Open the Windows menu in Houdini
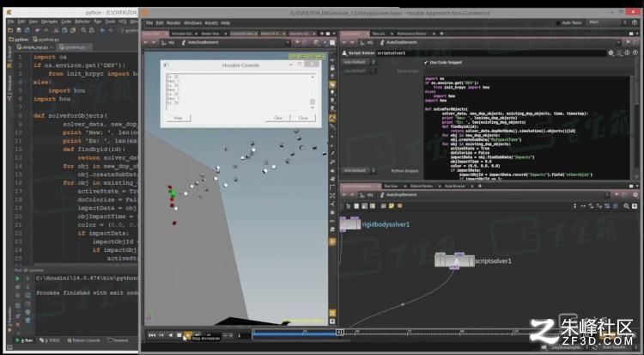The image size is (644, 355). pyautogui.click(x=192, y=23)
